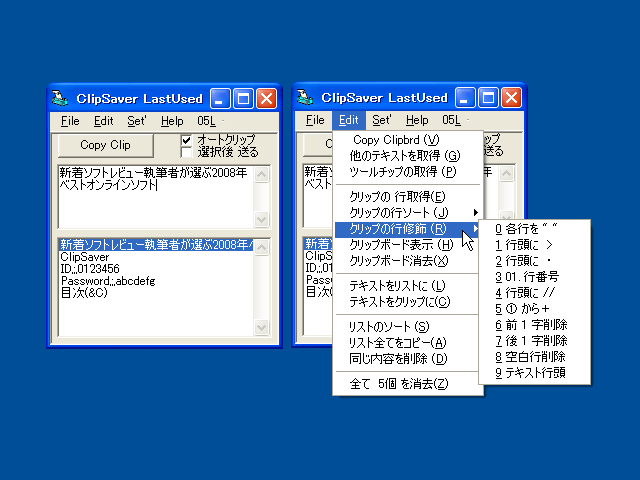Viewport: 640px width, 480px height.
Task: Open 05L menu in left ClipSaver window
Action: (x=207, y=121)
